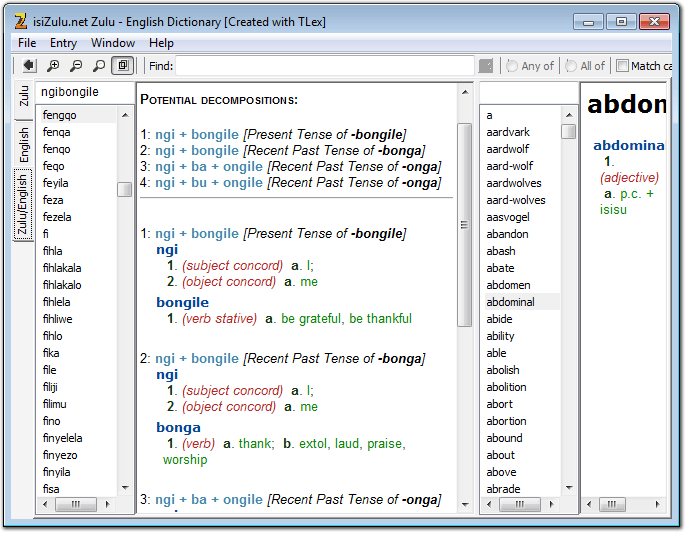Click English list vertical scrollbar thumb
Screen dimensions: 687x534
coord(569,131)
